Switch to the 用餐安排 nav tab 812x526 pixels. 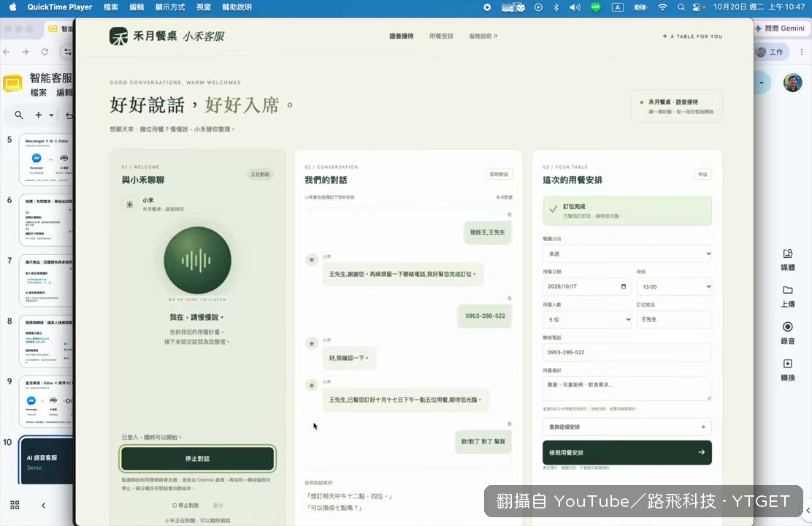point(441,37)
